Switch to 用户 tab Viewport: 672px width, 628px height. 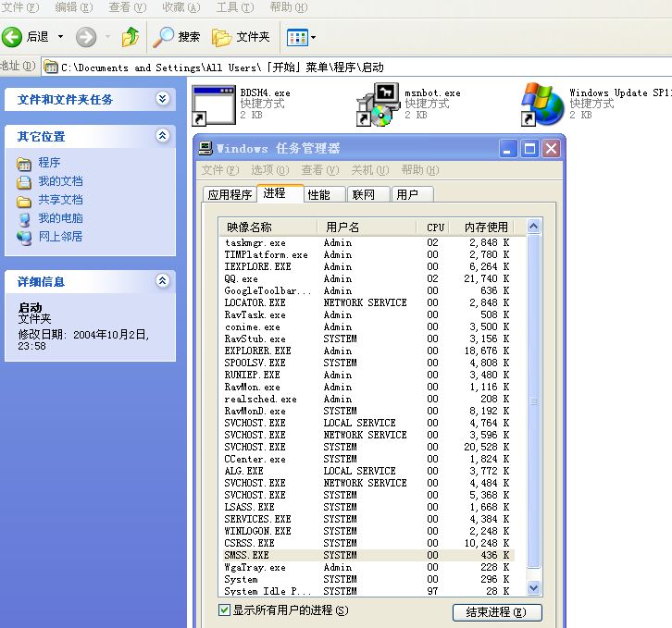tap(413, 194)
